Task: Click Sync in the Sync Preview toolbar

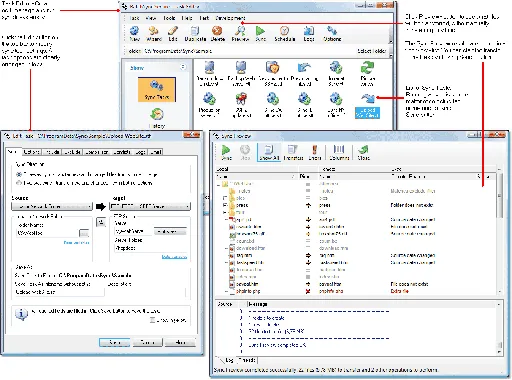Action: click(x=226, y=152)
